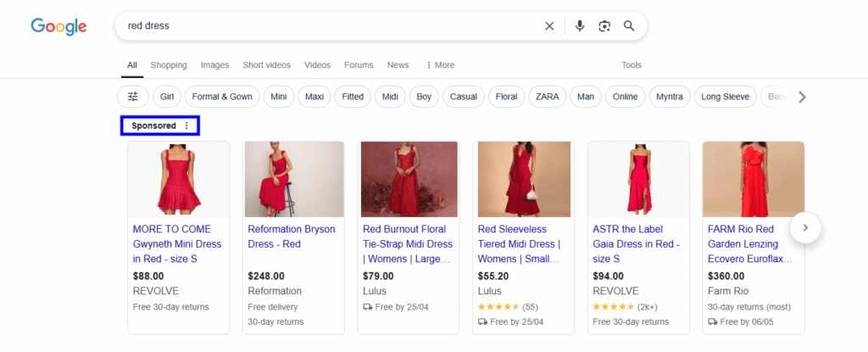868x352 pixels.
Task: Expand the More search categories menu
Action: point(440,64)
